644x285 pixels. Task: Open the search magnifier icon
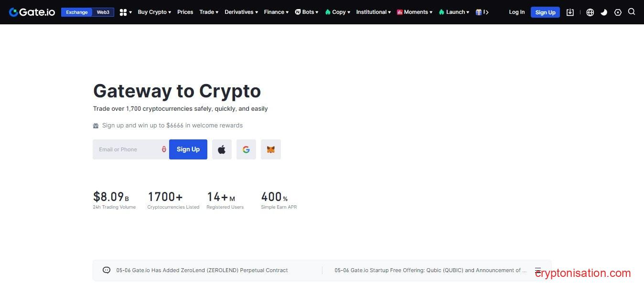tap(632, 12)
